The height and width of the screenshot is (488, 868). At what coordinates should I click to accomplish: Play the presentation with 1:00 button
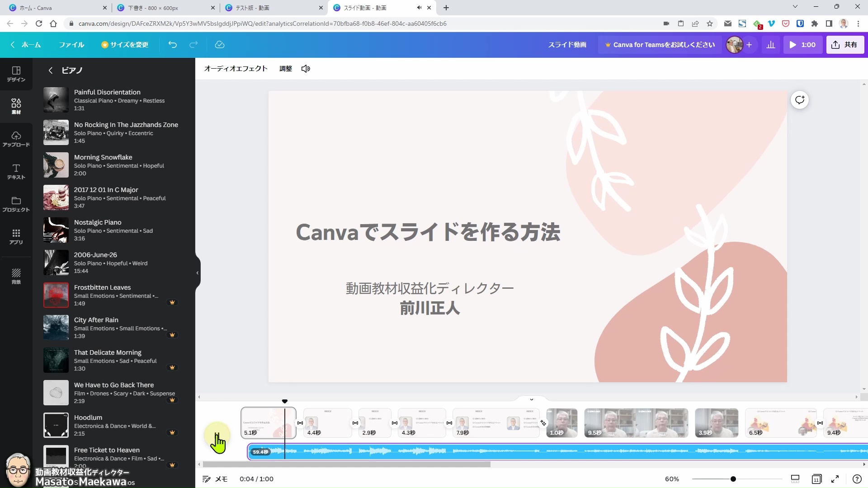[x=802, y=45]
